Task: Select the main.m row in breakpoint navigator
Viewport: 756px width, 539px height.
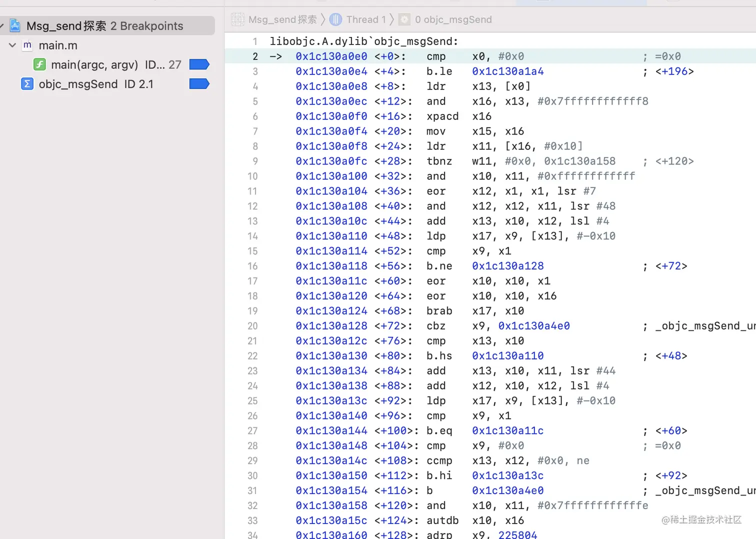Action: click(107, 45)
